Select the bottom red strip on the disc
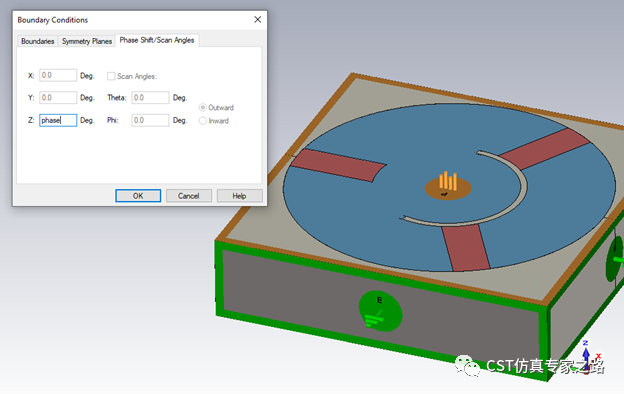624x394 pixels. (465, 248)
